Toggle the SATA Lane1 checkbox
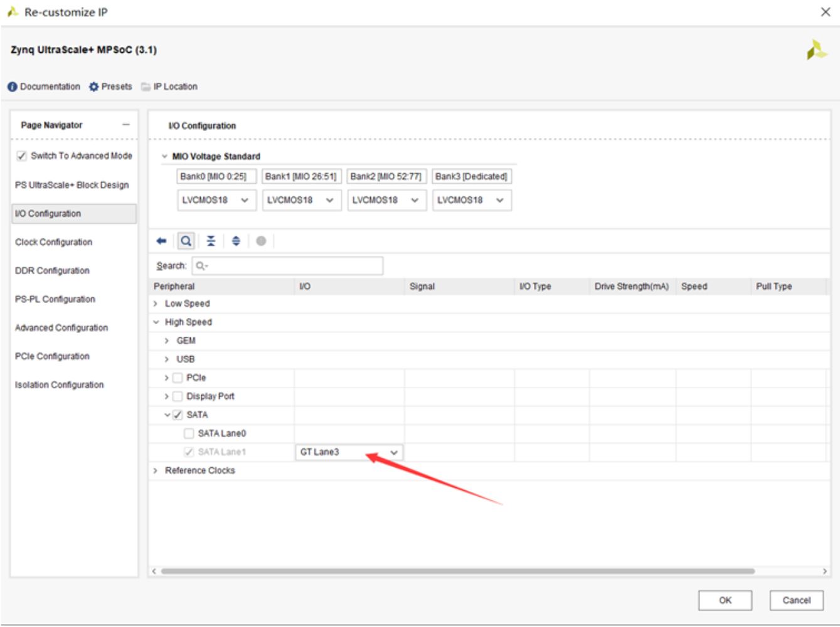 [x=189, y=452]
